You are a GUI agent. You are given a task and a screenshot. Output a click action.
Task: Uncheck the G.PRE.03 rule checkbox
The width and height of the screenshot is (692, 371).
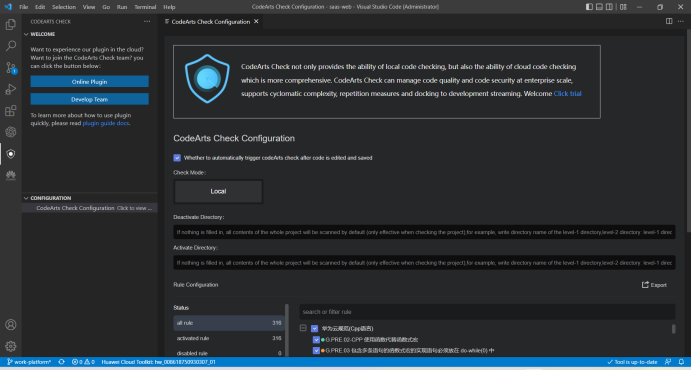[x=316, y=351]
